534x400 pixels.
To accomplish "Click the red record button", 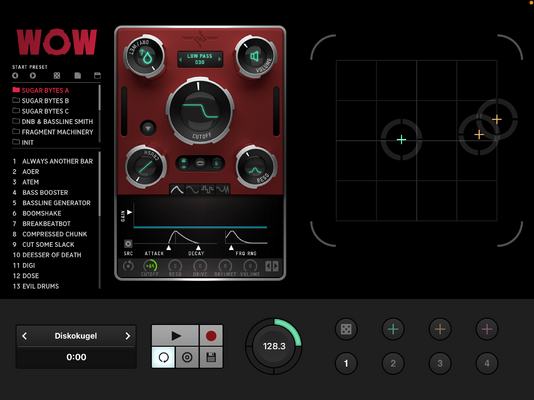I will (211, 336).
